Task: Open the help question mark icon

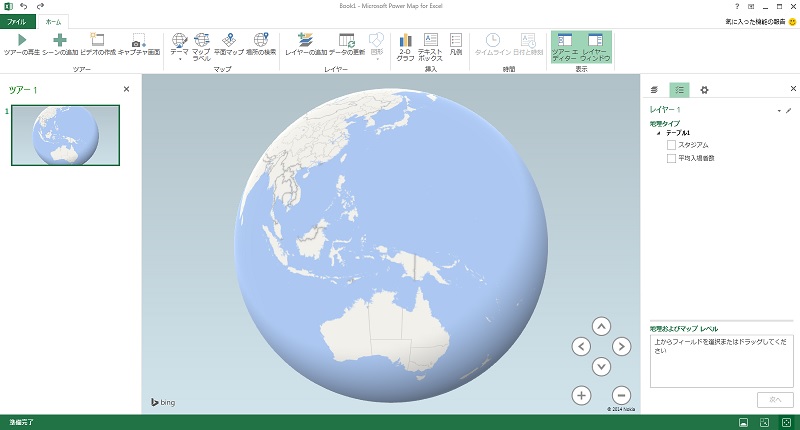Action: coord(737,6)
